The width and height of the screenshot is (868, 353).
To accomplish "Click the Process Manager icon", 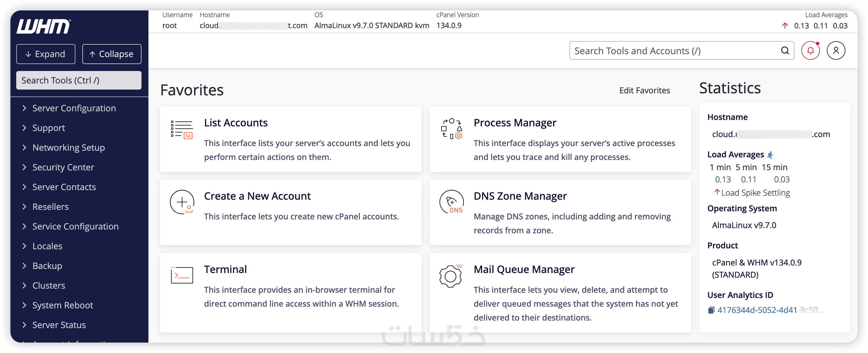I will tap(451, 129).
